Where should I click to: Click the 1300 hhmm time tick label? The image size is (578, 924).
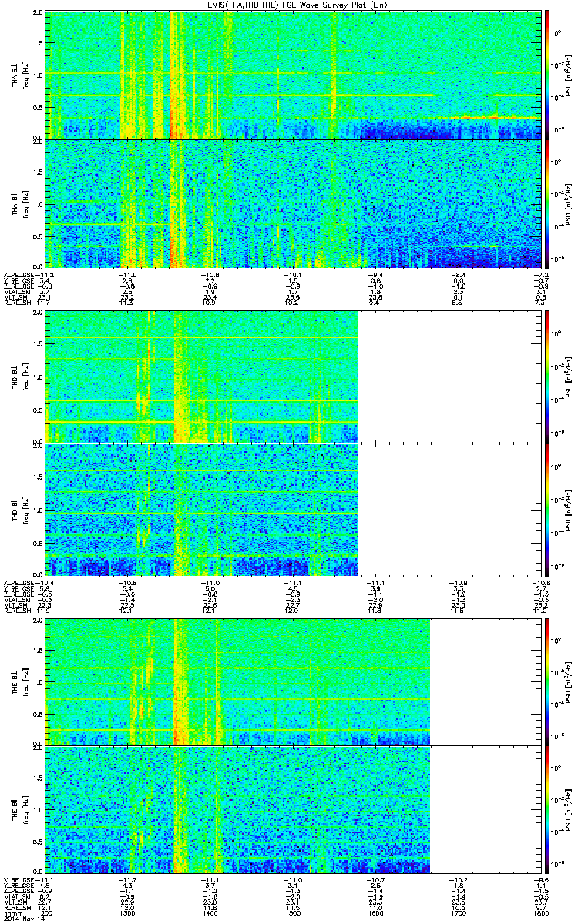(128, 913)
